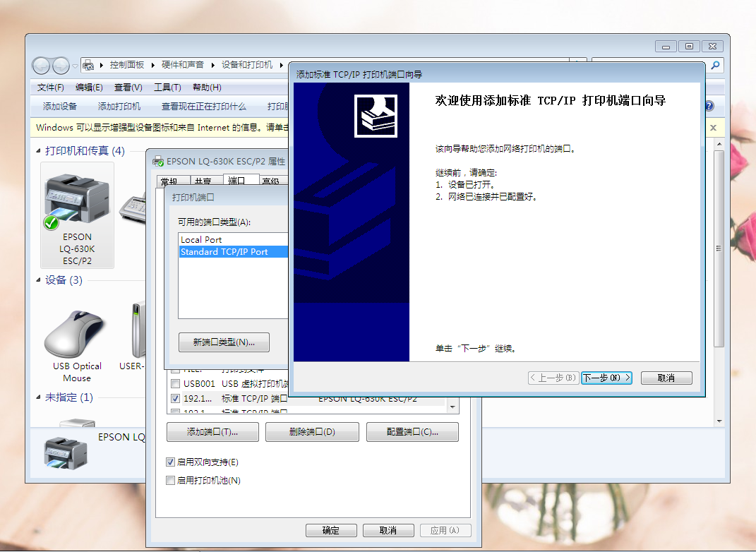Select the EPSON LQ-630K ESC/P2 printer icon
The width and height of the screenshot is (756, 552).
[77, 215]
